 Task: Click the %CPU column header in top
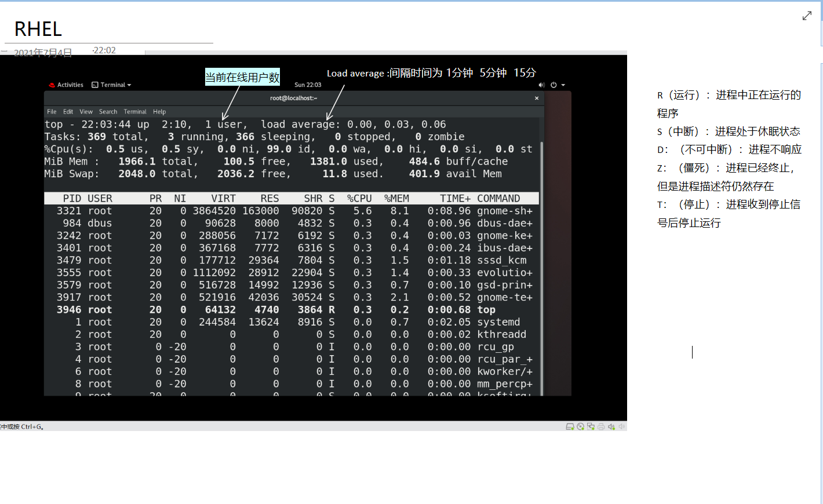(359, 199)
